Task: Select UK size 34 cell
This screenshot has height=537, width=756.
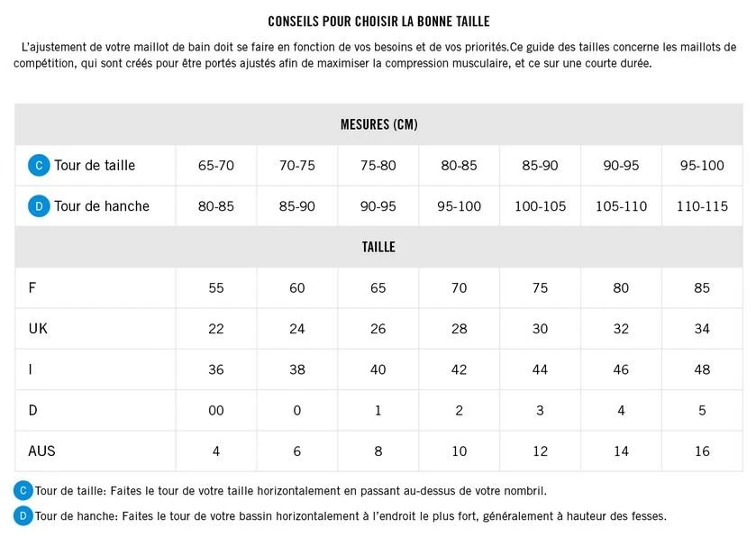Action: point(702,329)
